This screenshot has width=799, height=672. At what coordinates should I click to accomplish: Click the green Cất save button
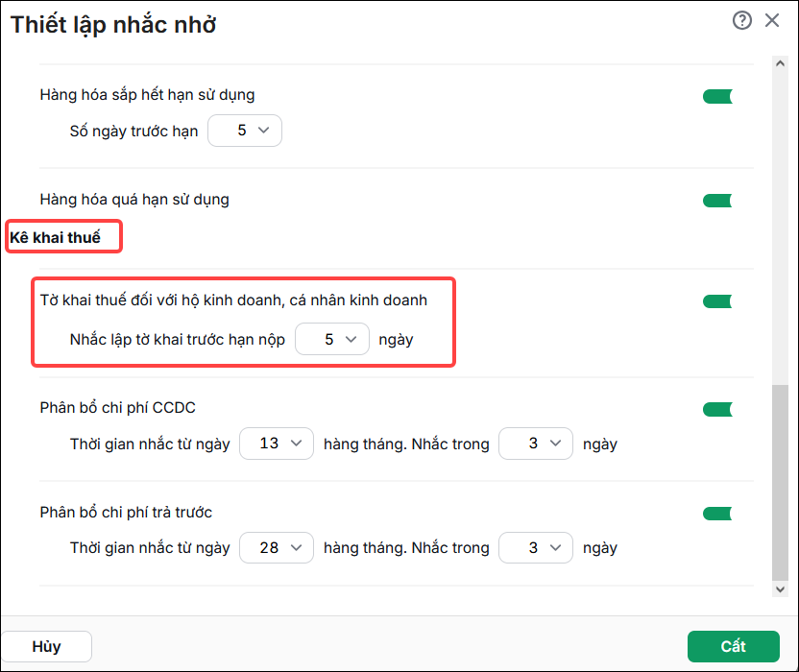pyautogui.click(x=734, y=646)
